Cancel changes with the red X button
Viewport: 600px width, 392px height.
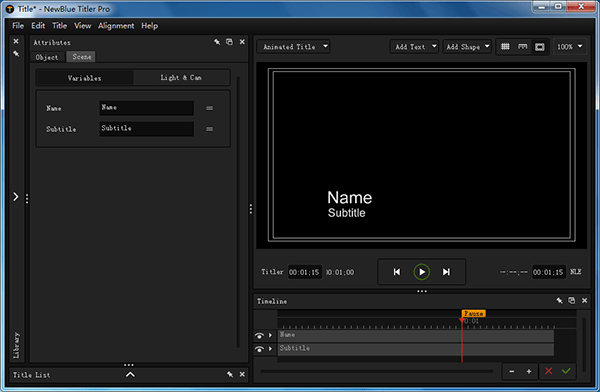point(548,371)
